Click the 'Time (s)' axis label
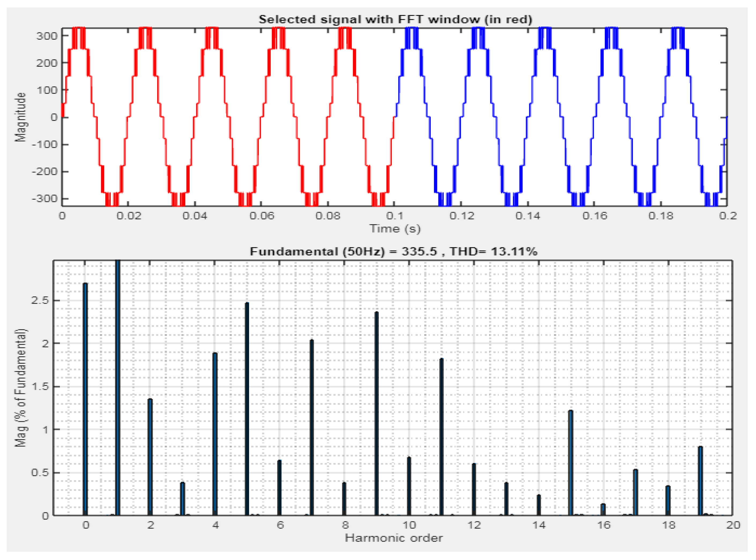 coord(395,229)
